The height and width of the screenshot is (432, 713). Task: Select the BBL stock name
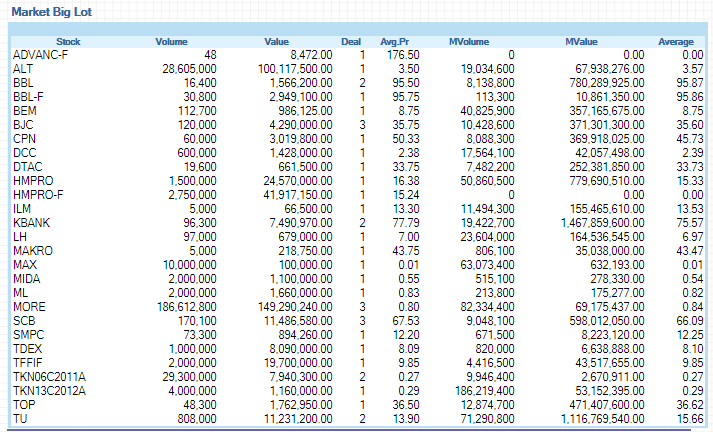23,83
